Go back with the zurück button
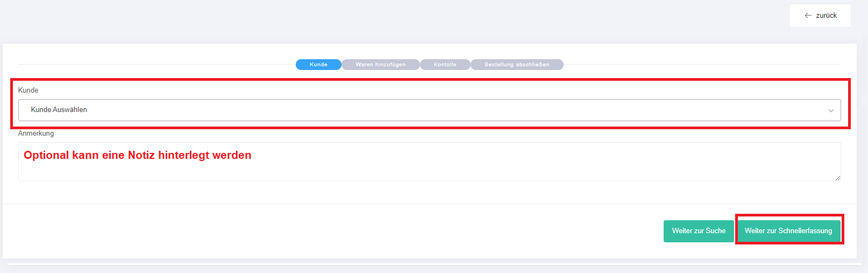Image resolution: width=868 pixels, height=273 pixels. coord(820,16)
